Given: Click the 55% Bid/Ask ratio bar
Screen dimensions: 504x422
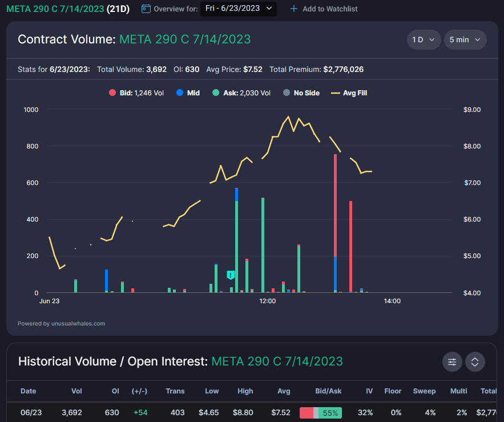Looking at the screenshot, I should click(320, 413).
